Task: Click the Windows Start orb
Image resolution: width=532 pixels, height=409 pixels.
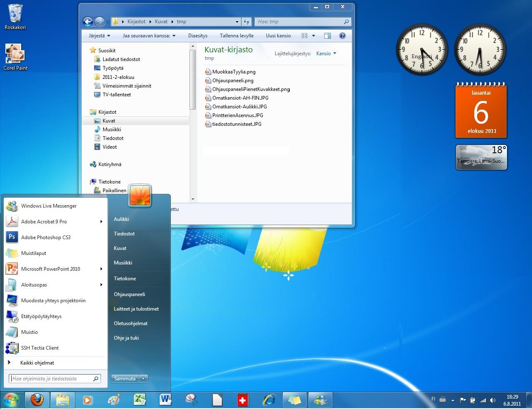Action: click(x=11, y=400)
